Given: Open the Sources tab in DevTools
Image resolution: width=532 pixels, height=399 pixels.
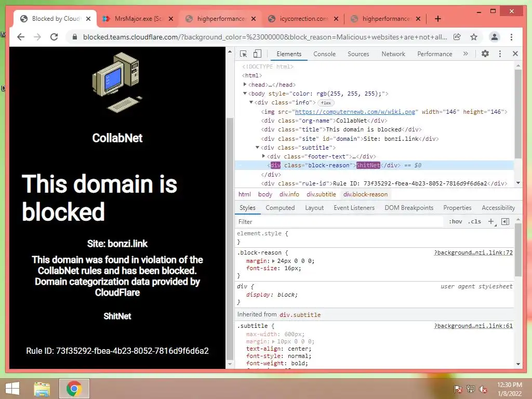Looking at the screenshot, I should (358, 54).
